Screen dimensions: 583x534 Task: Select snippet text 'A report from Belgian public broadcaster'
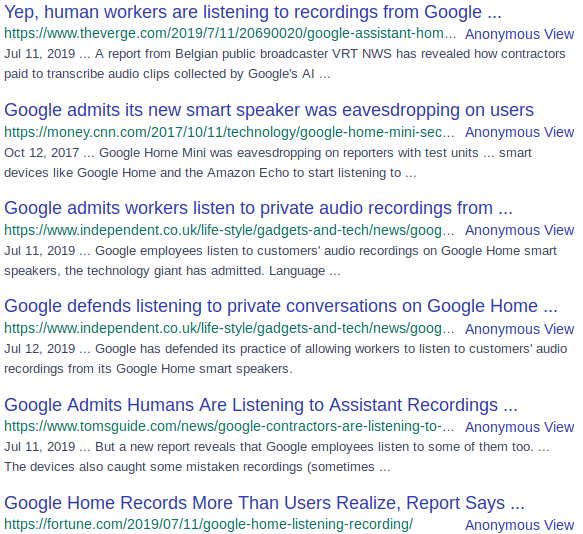(x=212, y=54)
